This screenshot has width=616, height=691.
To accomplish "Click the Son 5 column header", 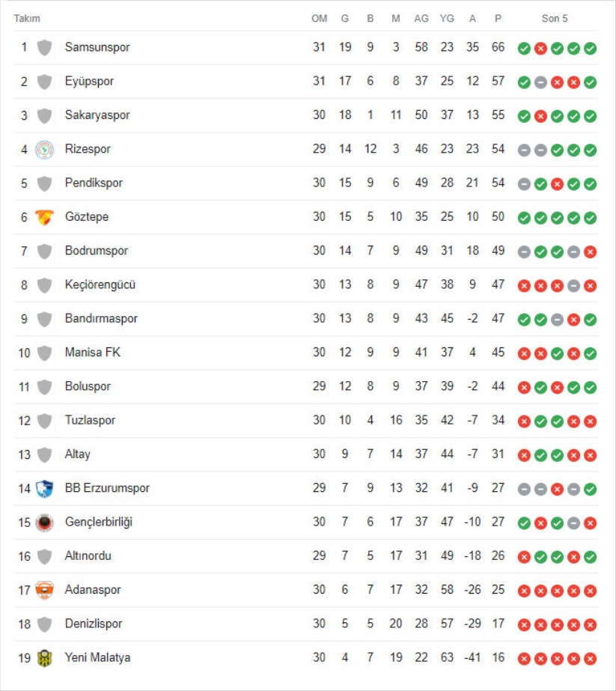I will coord(555,19).
